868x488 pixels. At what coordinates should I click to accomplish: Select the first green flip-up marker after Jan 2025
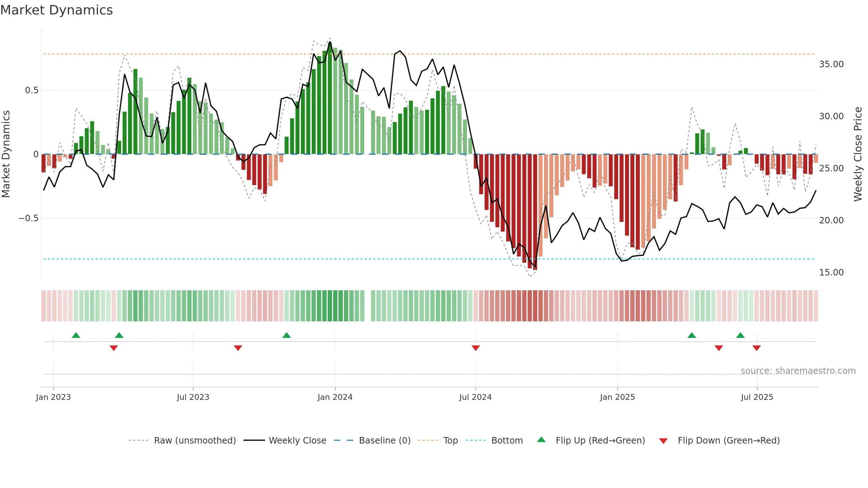(692, 335)
